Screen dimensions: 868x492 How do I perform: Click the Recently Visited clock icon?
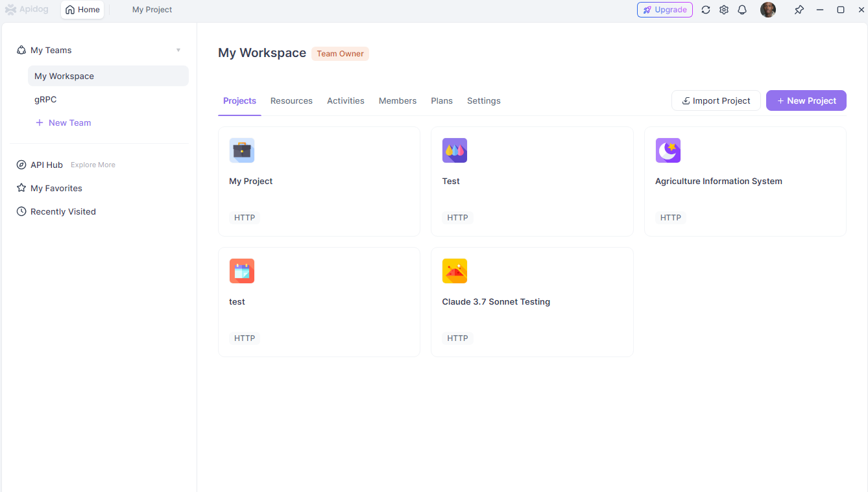(x=21, y=211)
